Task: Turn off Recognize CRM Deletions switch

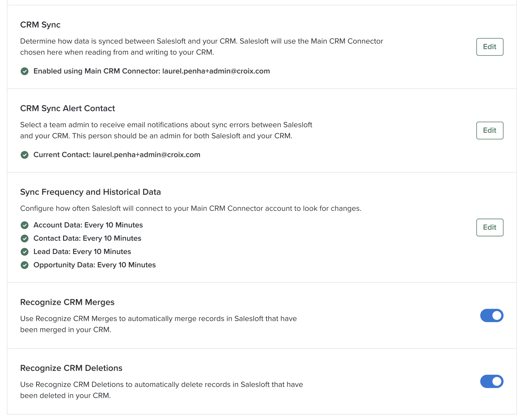Action: [x=492, y=381]
